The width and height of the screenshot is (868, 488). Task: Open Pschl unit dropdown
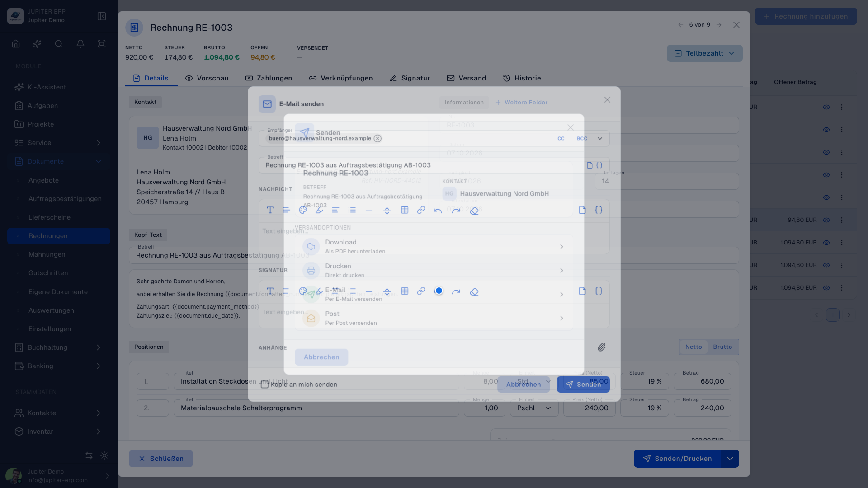[x=534, y=408]
